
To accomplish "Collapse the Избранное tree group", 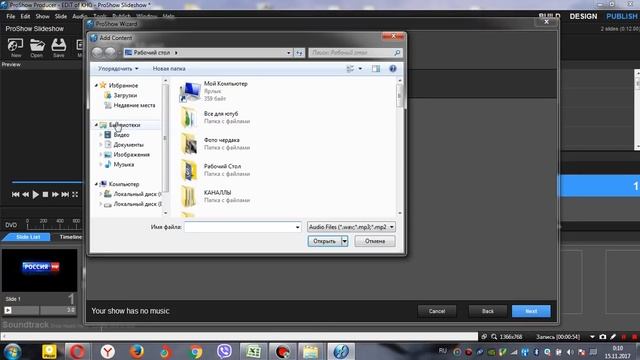I will 96,85.
